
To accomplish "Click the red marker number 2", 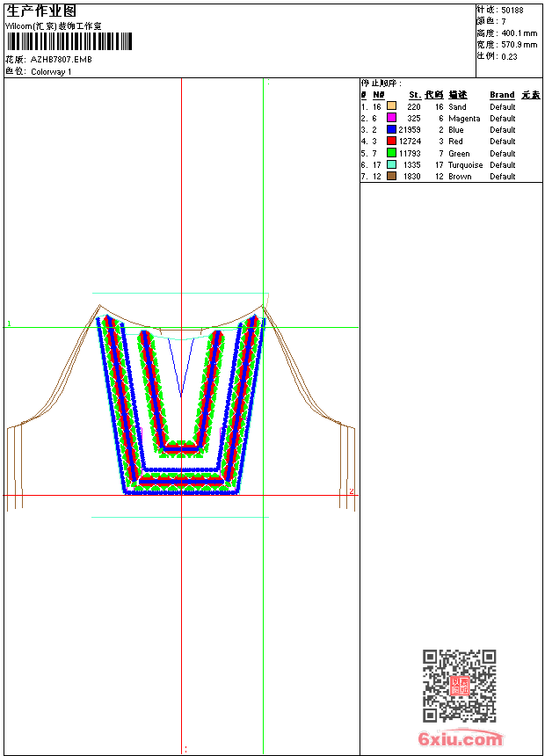I will click(x=351, y=491).
